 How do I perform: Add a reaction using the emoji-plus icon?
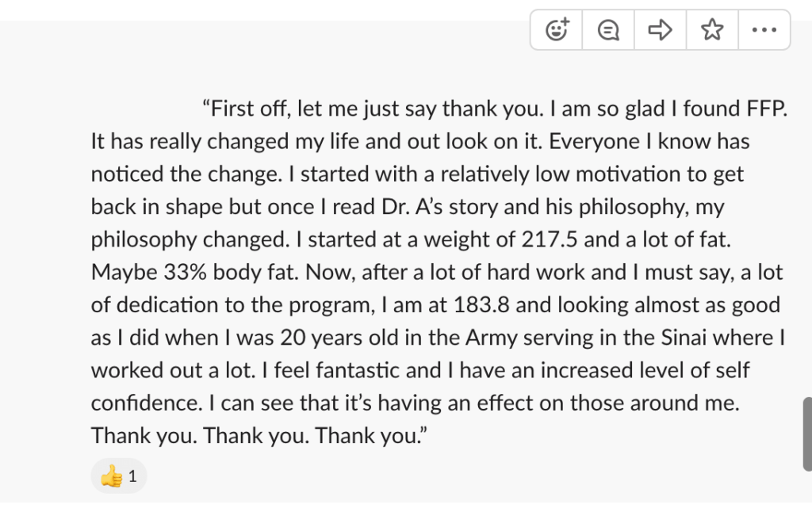[x=556, y=29]
